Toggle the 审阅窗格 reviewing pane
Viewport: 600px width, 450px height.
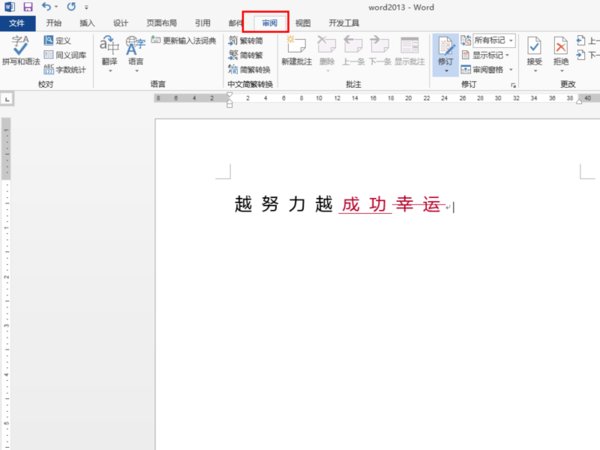click(x=487, y=70)
